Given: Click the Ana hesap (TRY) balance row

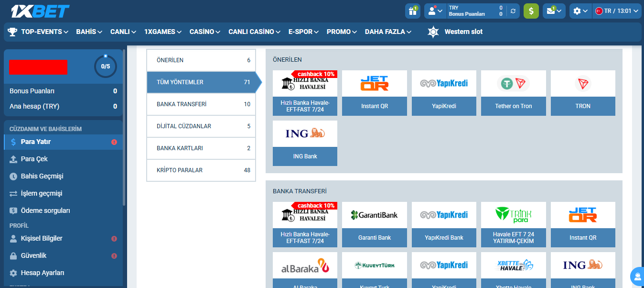Looking at the screenshot, I should click(63, 106).
